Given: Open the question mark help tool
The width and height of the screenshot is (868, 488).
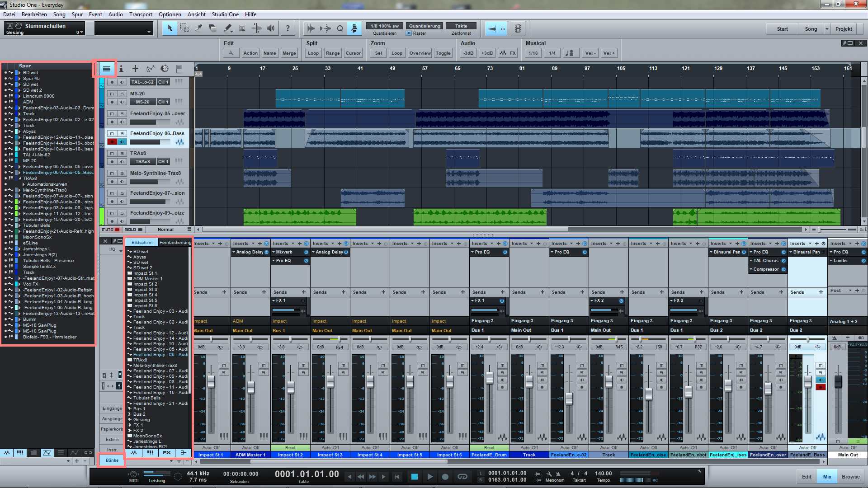Looking at the screenshot, I should coord(288,28).
